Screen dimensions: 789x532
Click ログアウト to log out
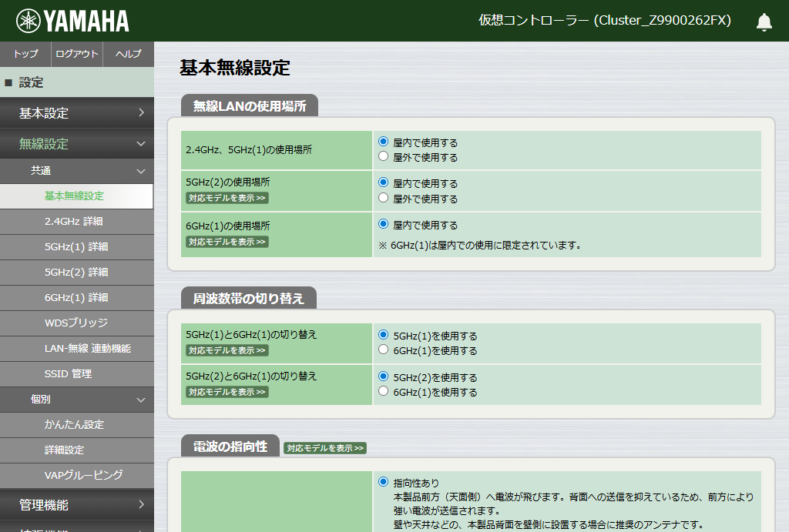tap(77, 54)
